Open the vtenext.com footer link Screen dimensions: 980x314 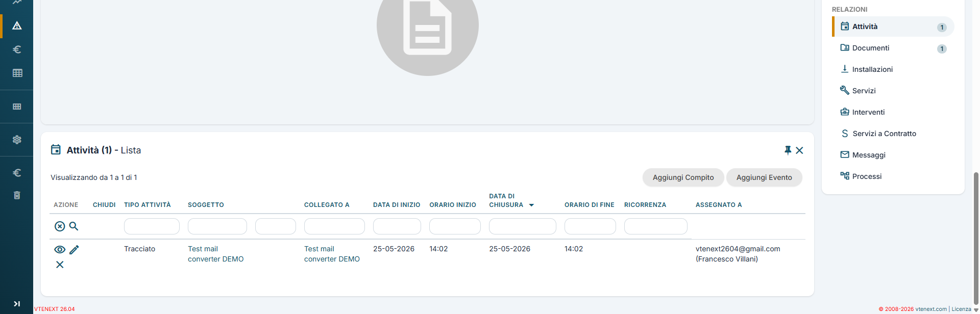point(931,309)
